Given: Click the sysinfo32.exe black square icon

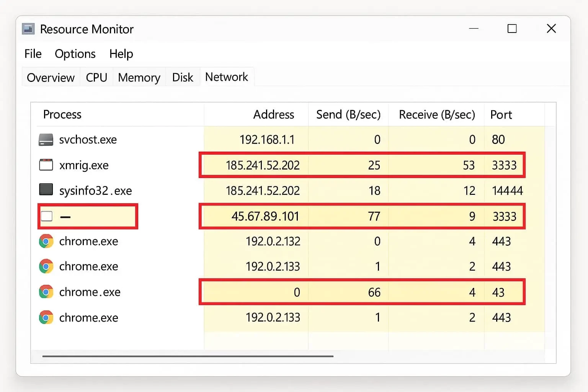Looking at the screenshot, I should [46, 190].
